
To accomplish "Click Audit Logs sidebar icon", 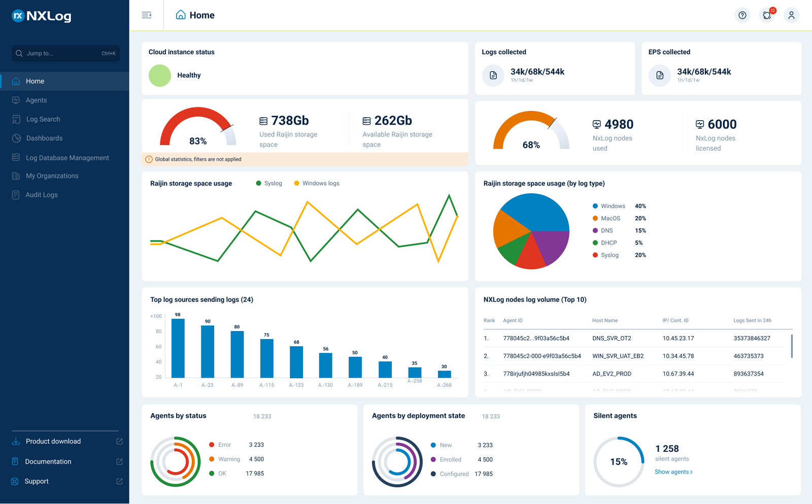I will (x=16, y=195).
